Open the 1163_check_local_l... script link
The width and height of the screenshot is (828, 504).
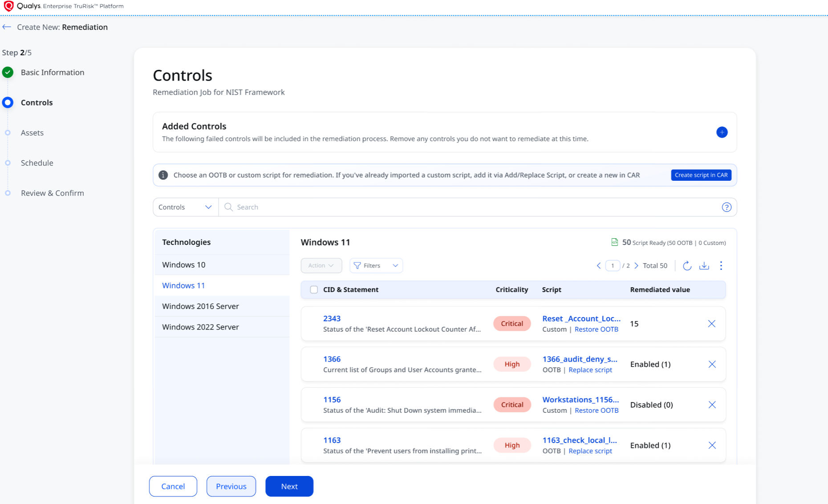580,440
